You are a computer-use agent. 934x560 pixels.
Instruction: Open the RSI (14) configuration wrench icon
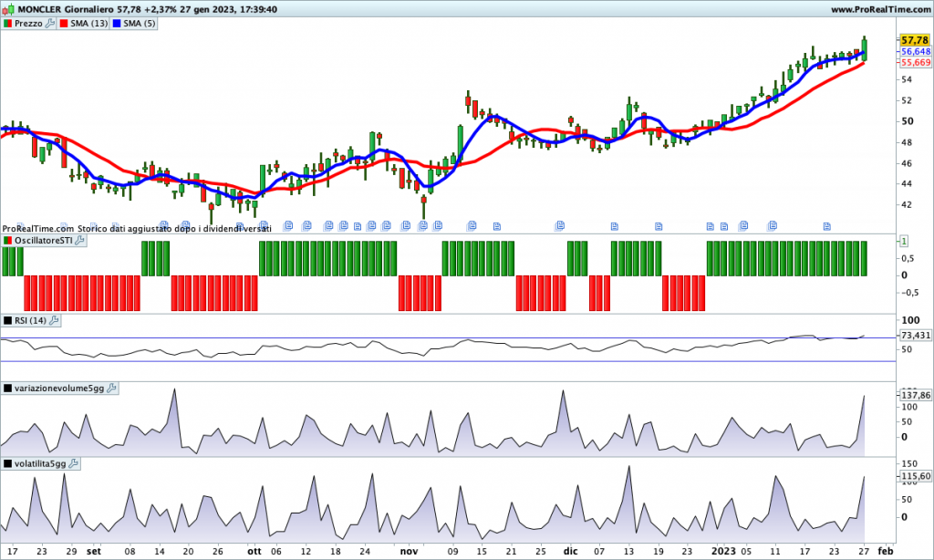[55, 320]
